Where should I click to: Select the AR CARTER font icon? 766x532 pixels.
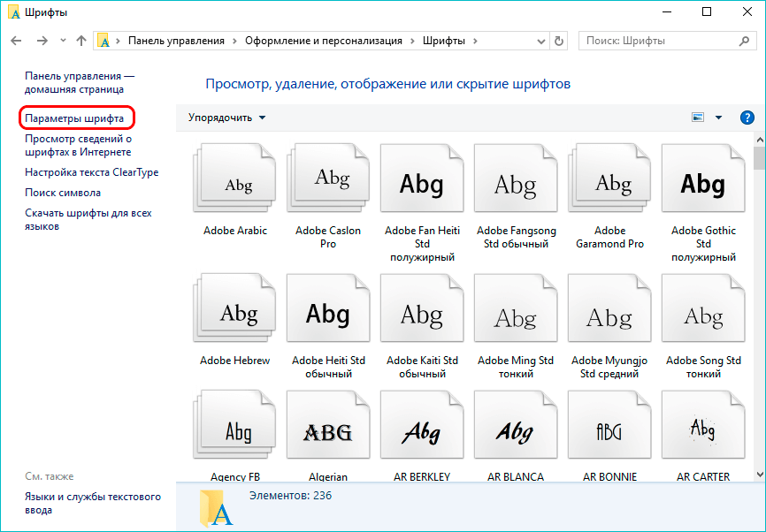point(703,424)
